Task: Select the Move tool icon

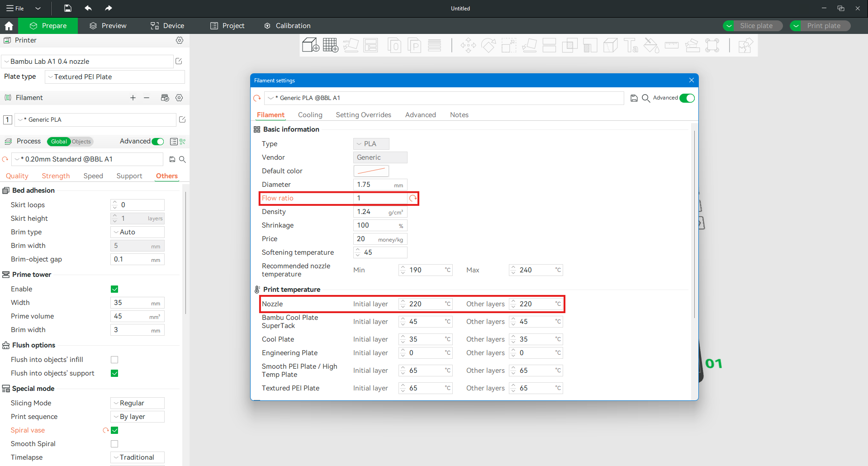Action: (x=468, y=46)
